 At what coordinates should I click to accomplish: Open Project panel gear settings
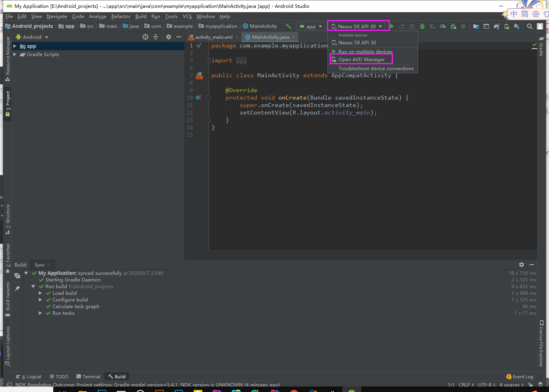click(169, 37)
